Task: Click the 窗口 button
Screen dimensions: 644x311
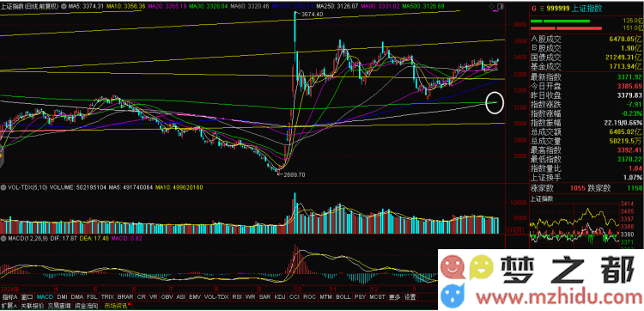Action: coord(27,297)
